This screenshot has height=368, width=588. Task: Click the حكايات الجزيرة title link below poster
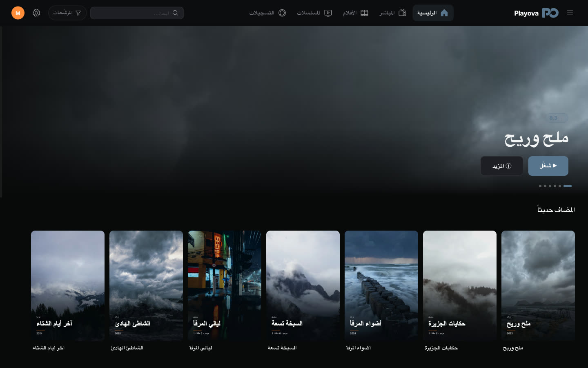pyautogui.click(x=441, y=348)
